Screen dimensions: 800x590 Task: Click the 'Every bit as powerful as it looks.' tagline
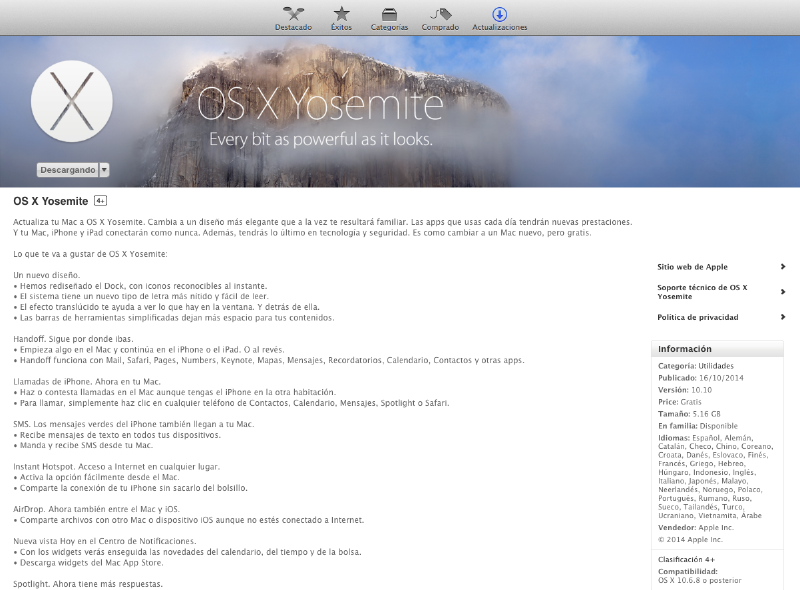[321, 139]
